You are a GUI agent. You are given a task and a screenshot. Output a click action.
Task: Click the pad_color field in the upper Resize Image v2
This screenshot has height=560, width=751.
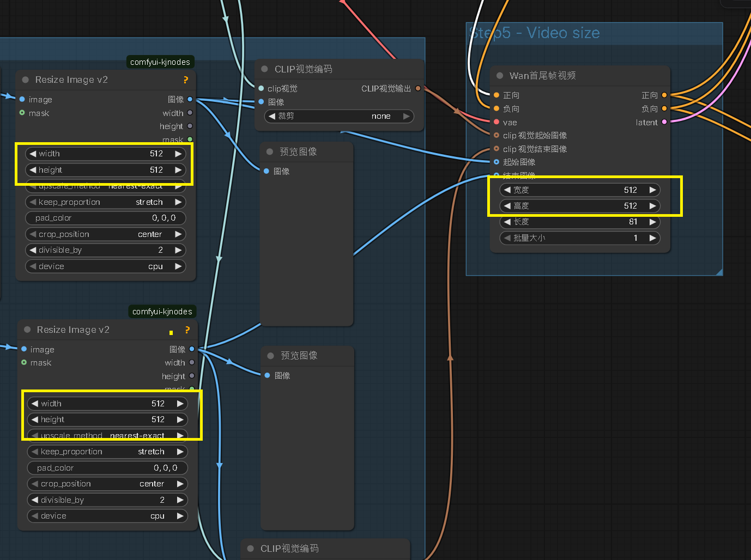pos(106,218)
